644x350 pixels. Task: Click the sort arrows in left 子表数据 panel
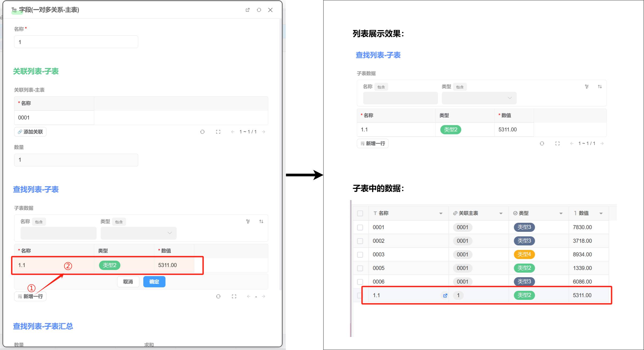(261, 221)
